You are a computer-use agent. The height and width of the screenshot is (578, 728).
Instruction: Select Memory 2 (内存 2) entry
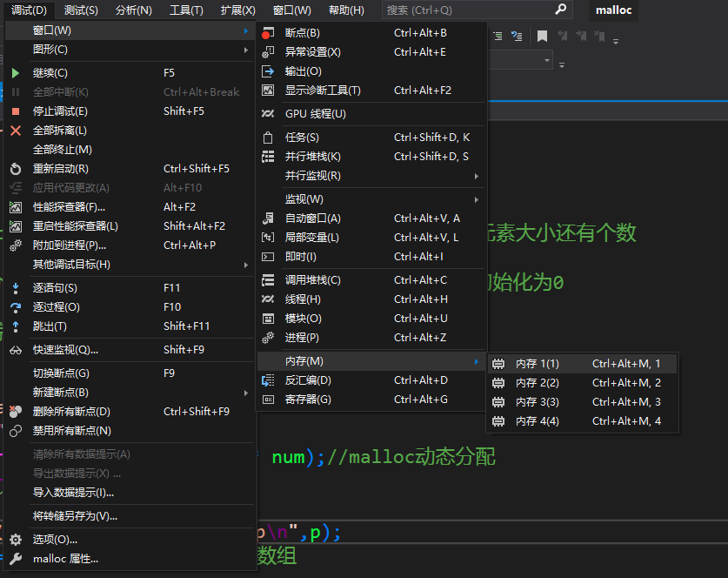coord(582,383)
